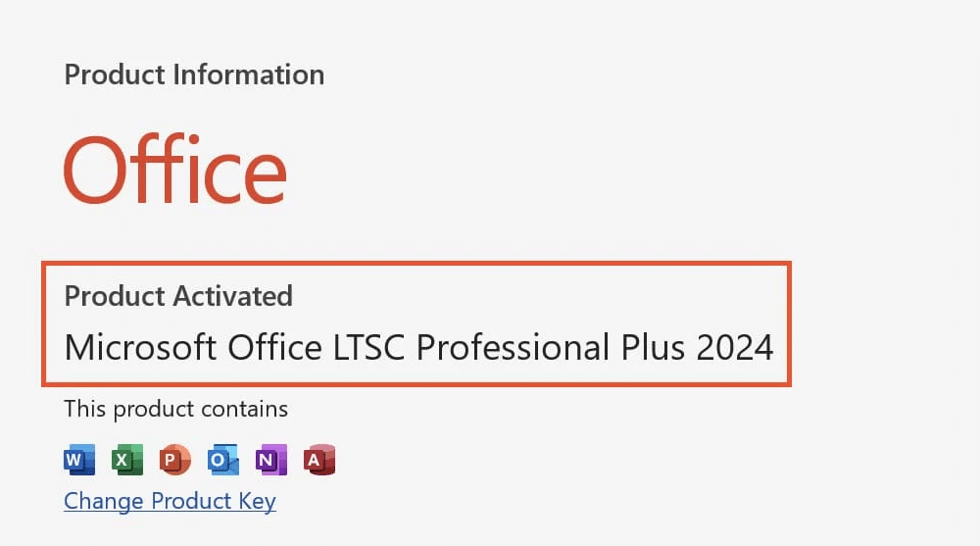Viewport: 980px width, 546px height.
Task: Open the Change Product Key link
Action: tap(170, 502)
